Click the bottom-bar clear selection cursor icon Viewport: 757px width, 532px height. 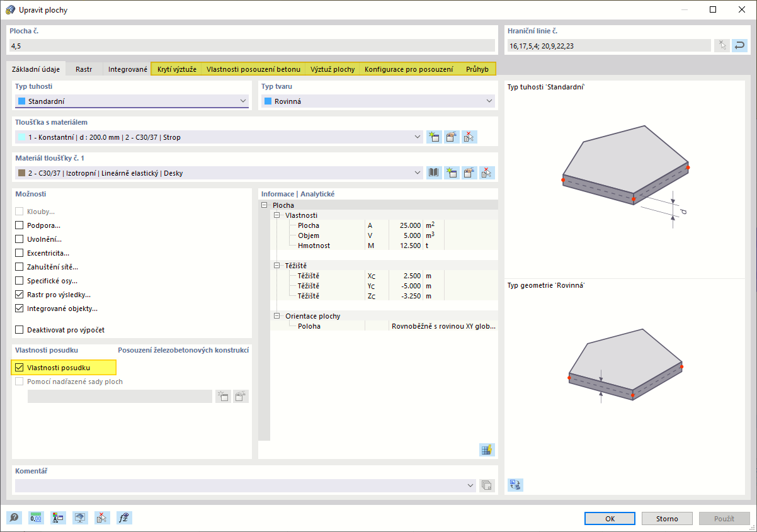click(102, 518)
